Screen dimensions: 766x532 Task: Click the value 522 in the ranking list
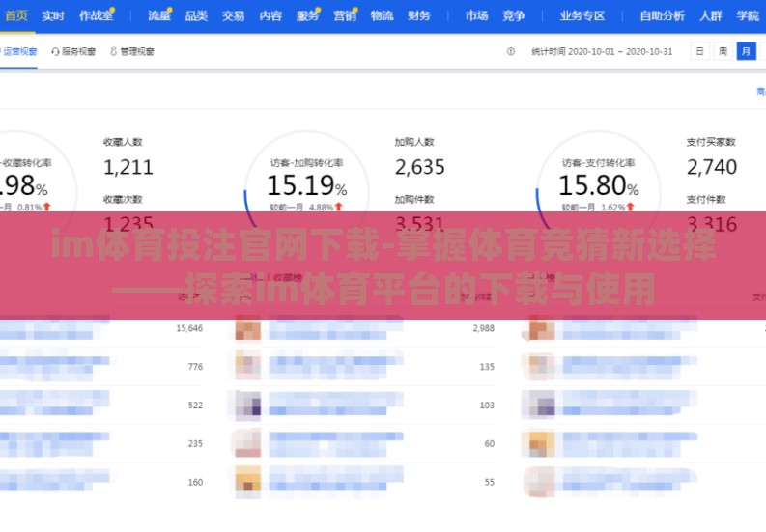[195, 405]
